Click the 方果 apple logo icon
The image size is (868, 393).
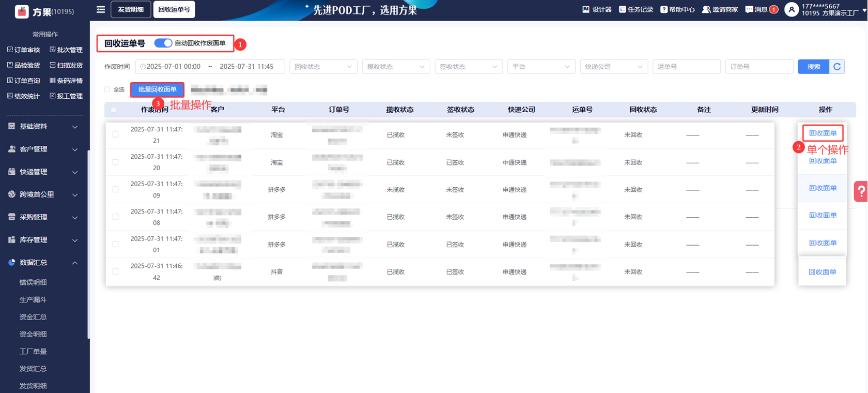[22, 11]
